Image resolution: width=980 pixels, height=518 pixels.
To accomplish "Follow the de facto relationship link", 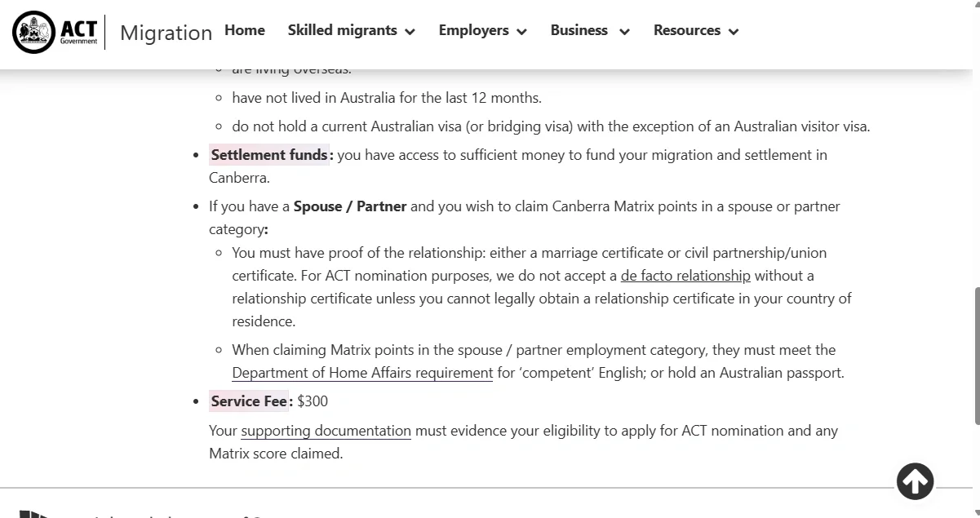I will tap(685, 276).
